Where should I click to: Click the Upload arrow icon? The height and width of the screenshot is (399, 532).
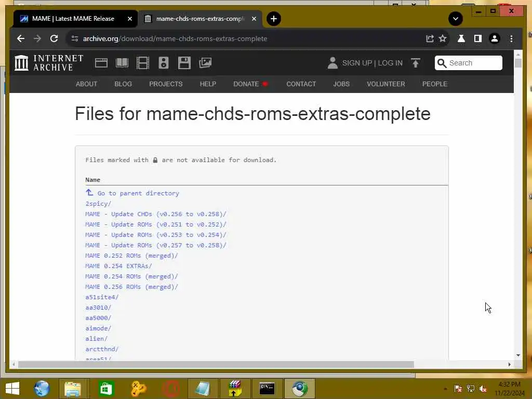[x=415, y=63]
